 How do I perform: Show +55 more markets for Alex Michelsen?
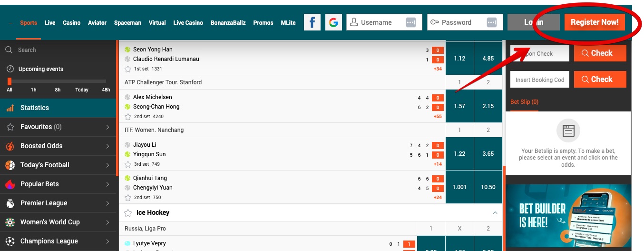[438, 117]
